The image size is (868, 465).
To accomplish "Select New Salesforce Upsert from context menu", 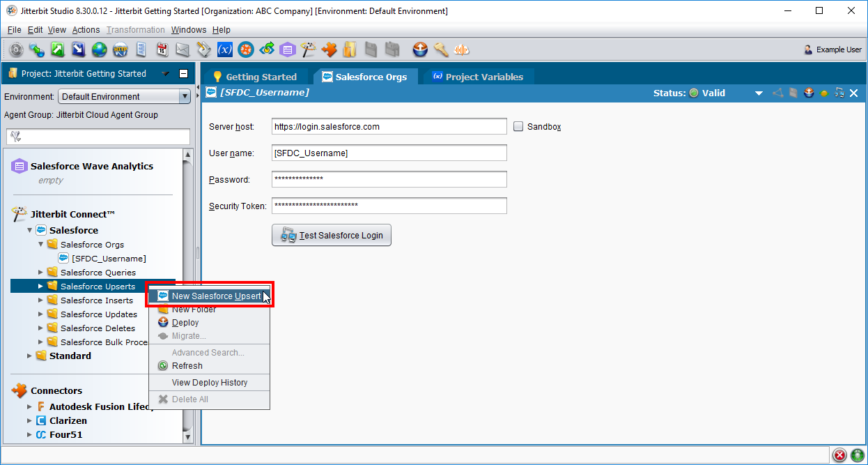I will pos(216,296).
